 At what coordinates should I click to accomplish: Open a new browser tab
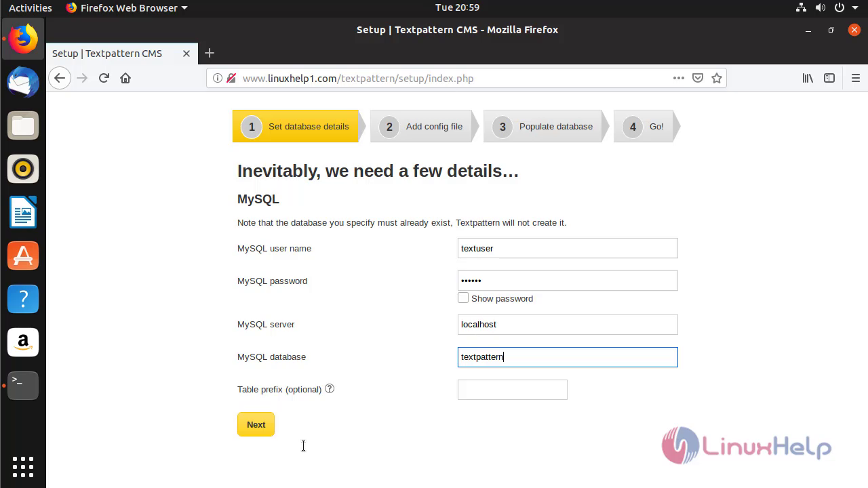210,53
